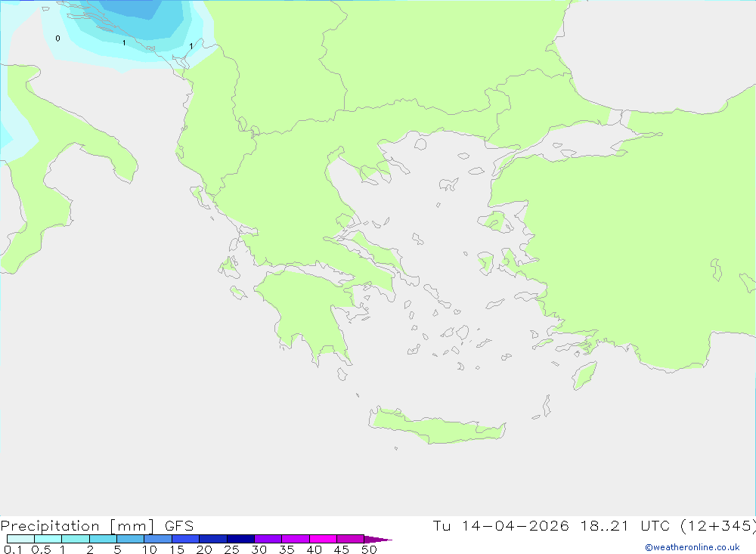Screen dimensions: 756x554
Task: Select the "0.5" legend scale label
Action: 41,549
